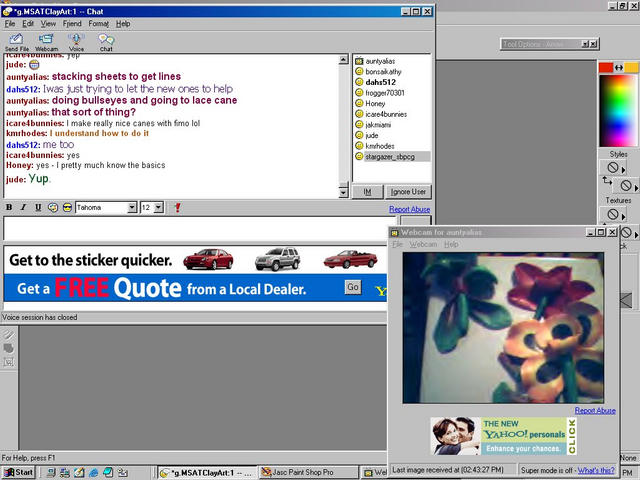Swap styles using the bent arrow icon
The height and width of the screenshot is (480, 640).
coord(607,180)
